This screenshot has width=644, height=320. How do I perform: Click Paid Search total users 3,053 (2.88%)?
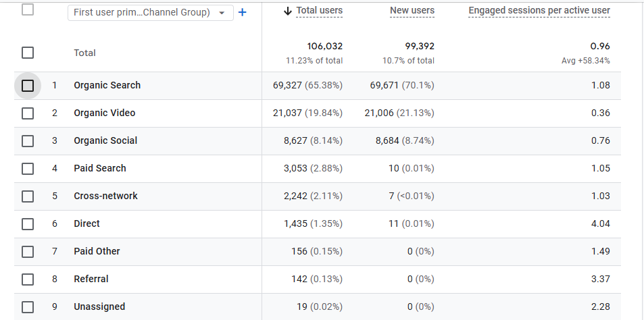click(313, 168)
